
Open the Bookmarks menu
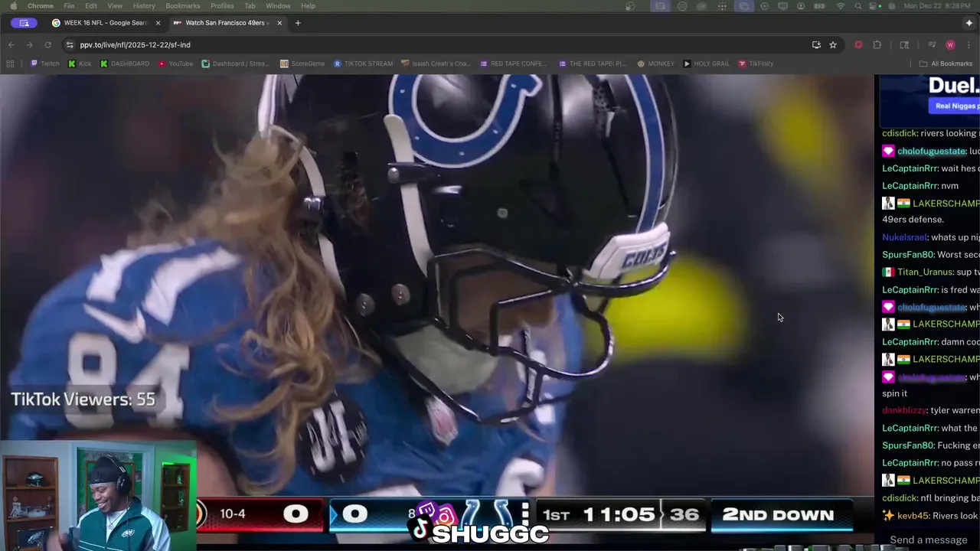[183, 5]
